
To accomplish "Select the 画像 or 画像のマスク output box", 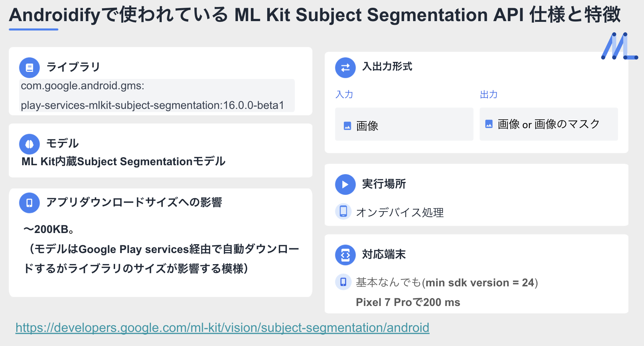I will click(x=549, y=124).
